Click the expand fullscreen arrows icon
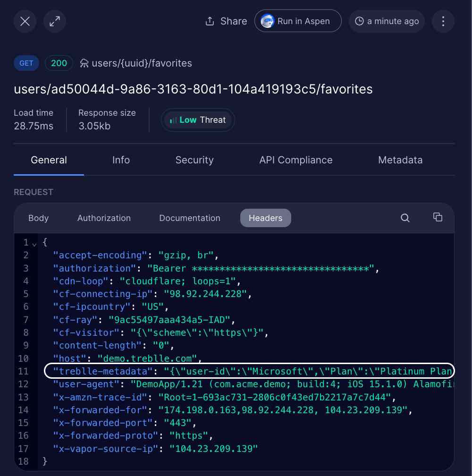 click(55, 21)
